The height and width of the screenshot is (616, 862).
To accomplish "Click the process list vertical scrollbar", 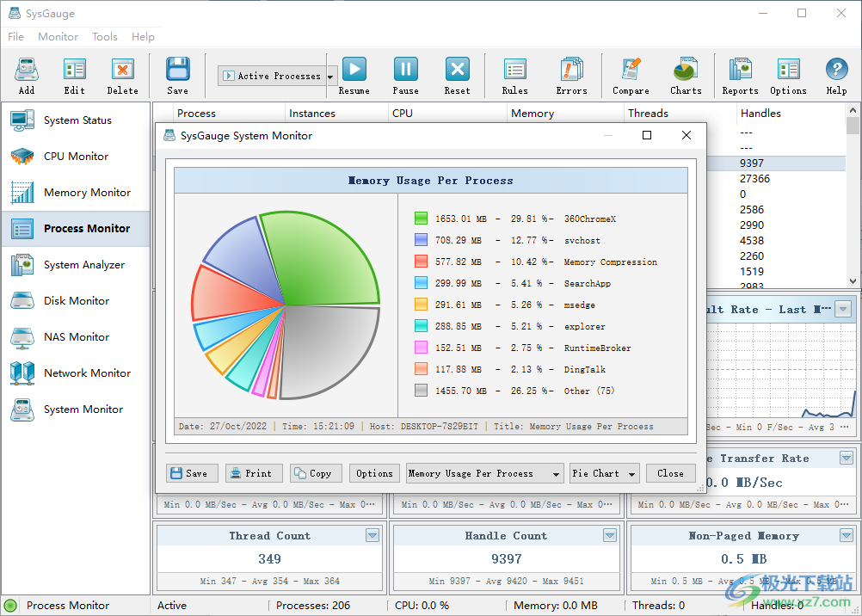I will click(853, 195).
